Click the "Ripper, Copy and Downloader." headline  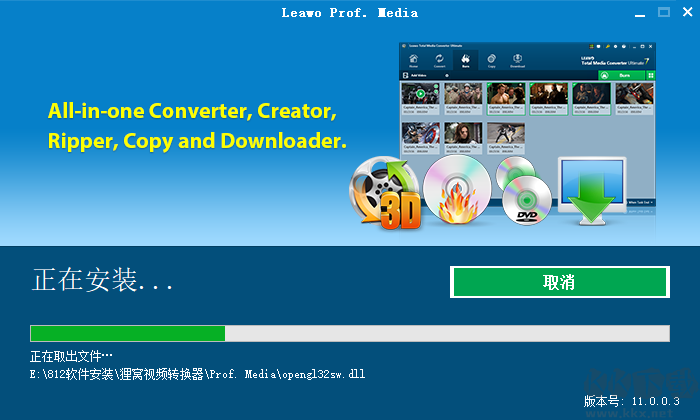tap(197, 141)
